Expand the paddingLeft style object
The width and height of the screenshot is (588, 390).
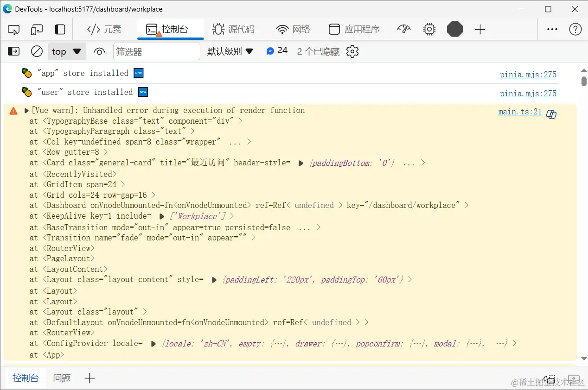214,280
